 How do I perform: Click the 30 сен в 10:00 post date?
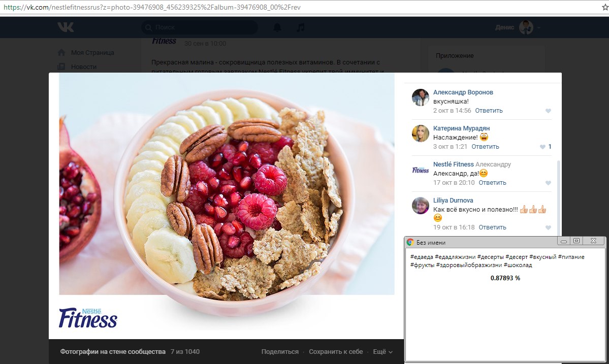coord(205,44)
